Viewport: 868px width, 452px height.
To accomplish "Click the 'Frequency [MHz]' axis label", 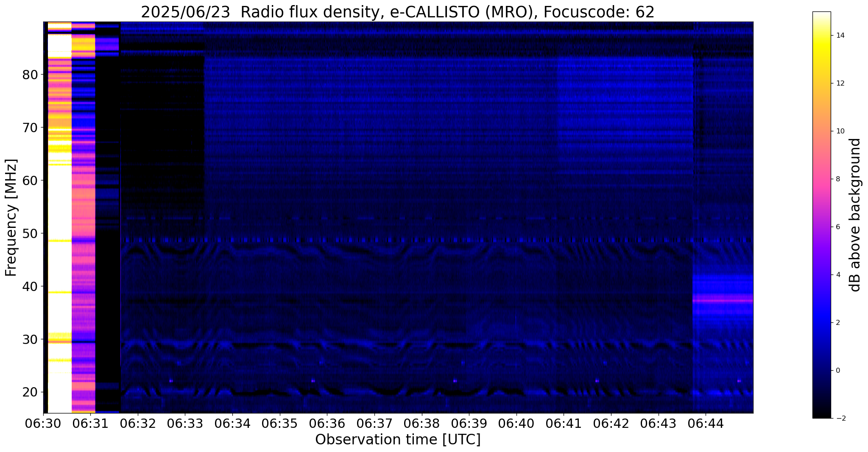I will (x=11, y=217).
